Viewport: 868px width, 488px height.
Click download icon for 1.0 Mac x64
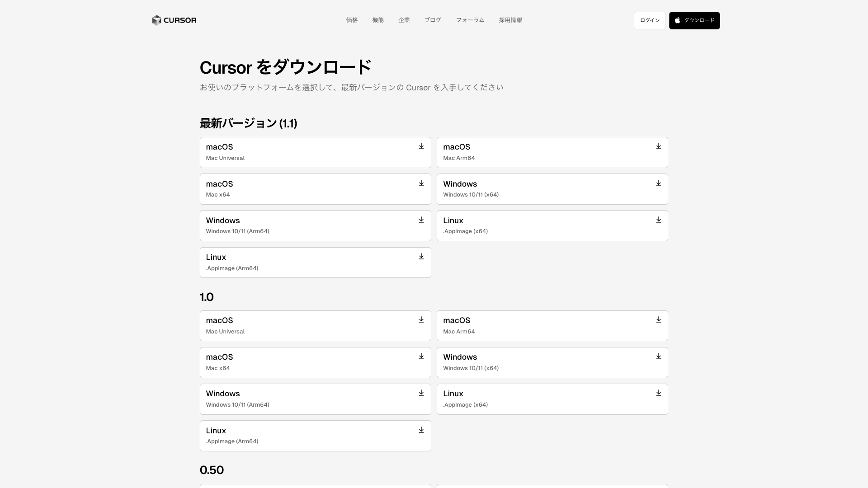pyautogui.click(x=421, y=357)
